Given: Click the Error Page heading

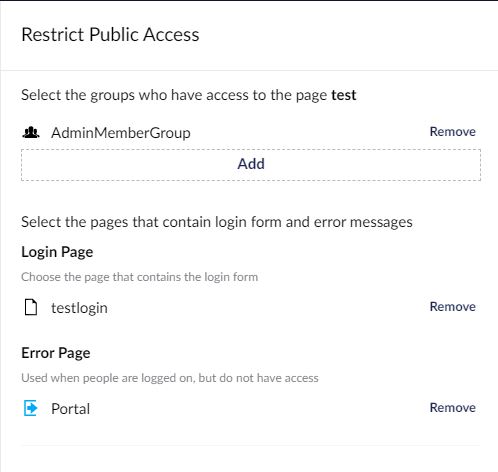Looking at the screenshot, I should pos(56,353).
